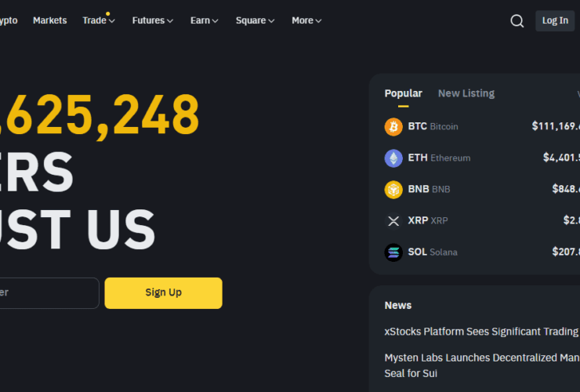Select the ETH Ethereum label text

click(x=439, y=158)
